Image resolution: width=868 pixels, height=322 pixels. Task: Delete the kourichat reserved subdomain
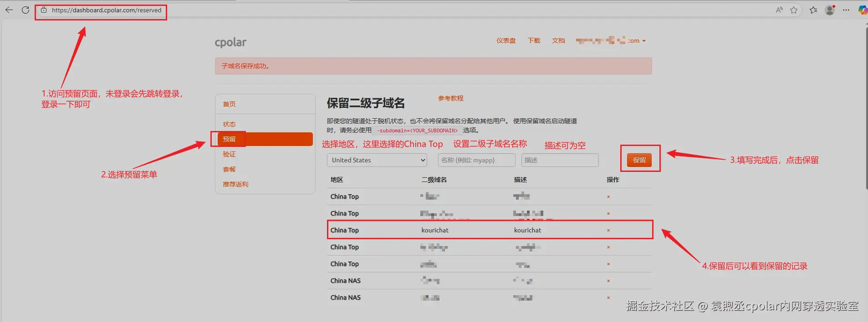coord(608,231)
